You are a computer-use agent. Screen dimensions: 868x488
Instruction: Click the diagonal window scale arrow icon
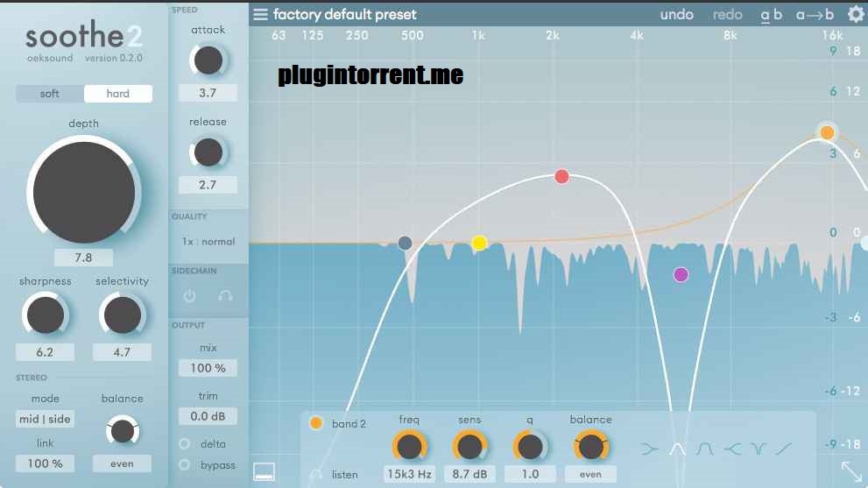point(851,471)
